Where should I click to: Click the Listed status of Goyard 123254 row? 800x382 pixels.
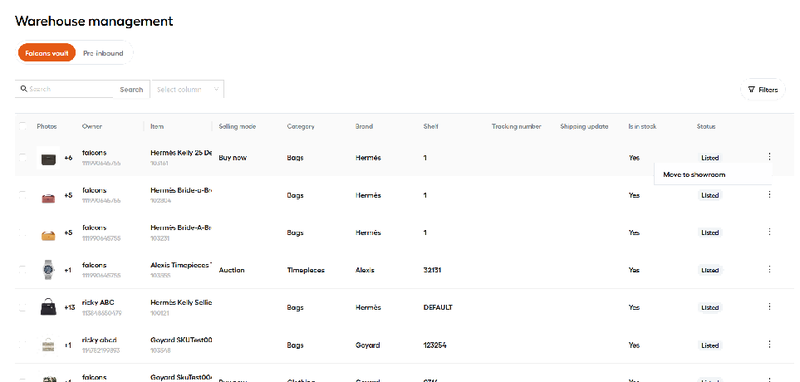point(710,345)
